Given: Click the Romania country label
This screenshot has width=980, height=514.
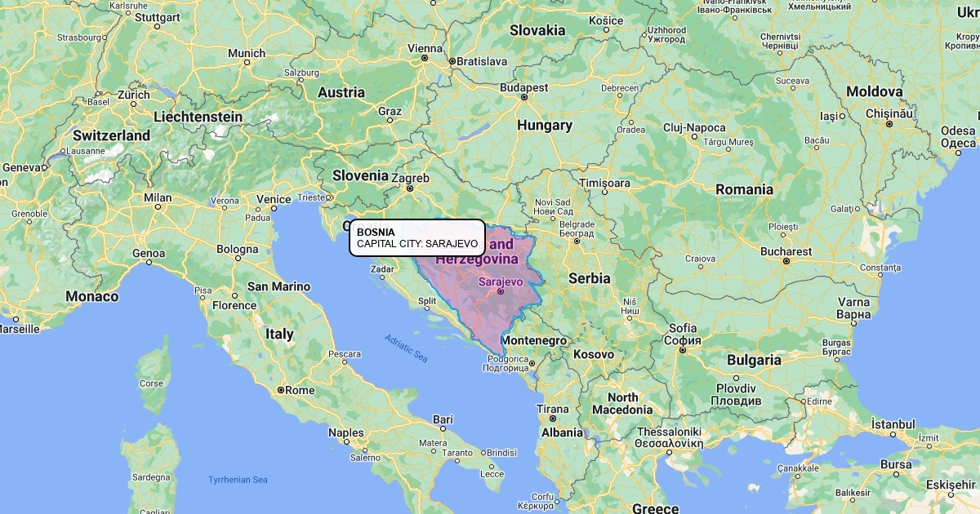Looking at the screenshot, I should [x=744, y=189].
